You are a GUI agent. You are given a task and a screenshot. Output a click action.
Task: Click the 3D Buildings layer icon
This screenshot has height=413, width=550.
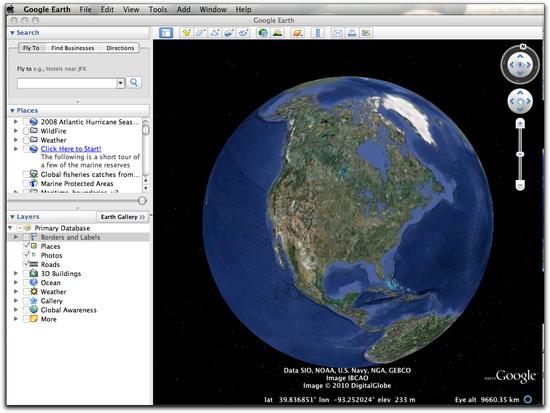[x=34, y=273]
